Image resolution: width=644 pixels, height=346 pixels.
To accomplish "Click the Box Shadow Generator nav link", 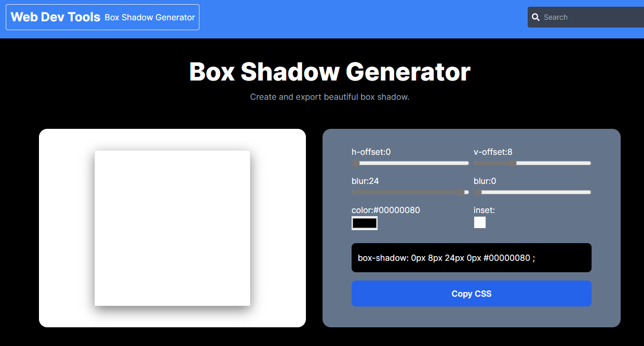I will coord(150,17).
